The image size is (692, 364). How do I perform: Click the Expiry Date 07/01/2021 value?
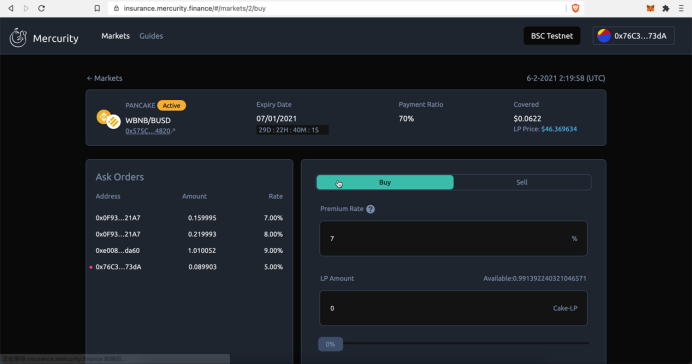277,119
